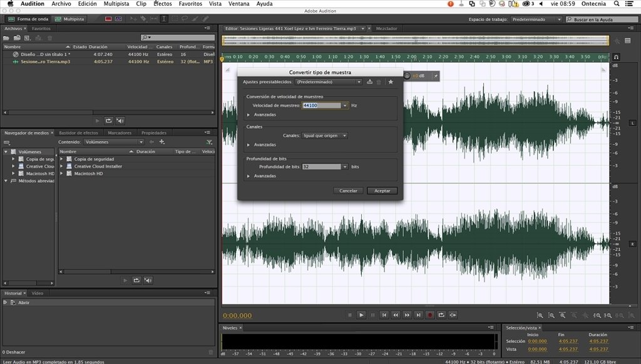
Task: Open file icon in Archivos panel
Action: point(6,38)
